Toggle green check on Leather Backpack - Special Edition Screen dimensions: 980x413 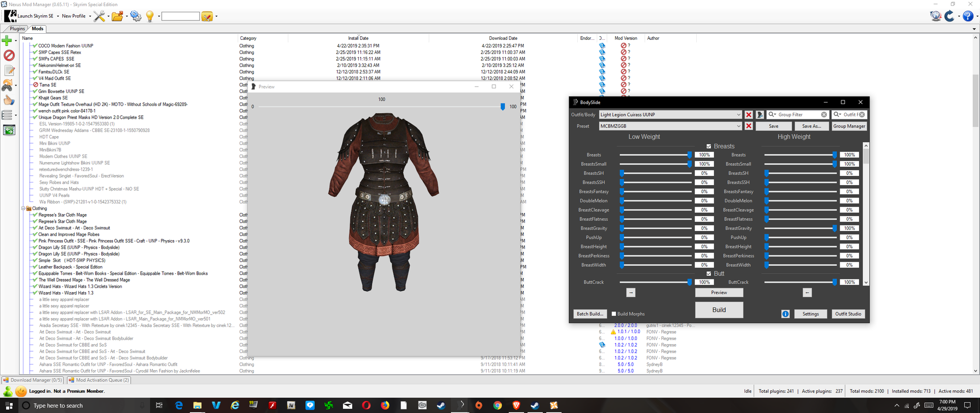coord(35,267)
